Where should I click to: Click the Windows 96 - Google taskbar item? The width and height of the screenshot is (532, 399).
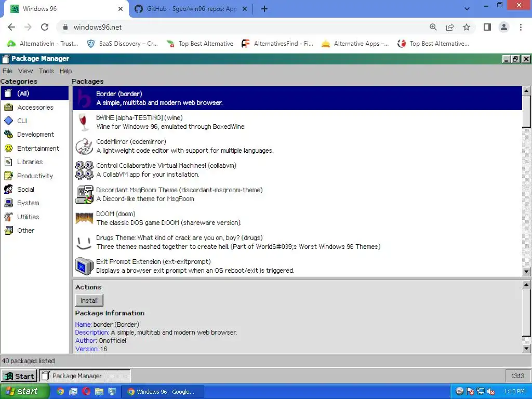(x=162, y=392)
